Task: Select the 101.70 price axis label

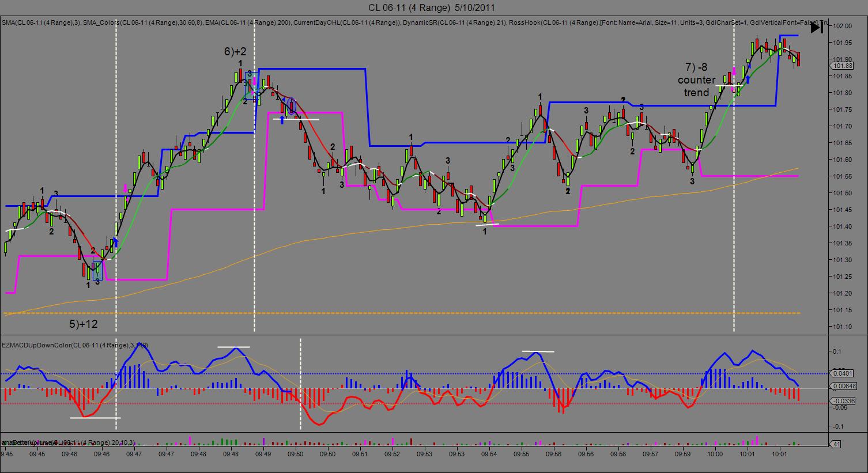Action: [x=843, y=126]
